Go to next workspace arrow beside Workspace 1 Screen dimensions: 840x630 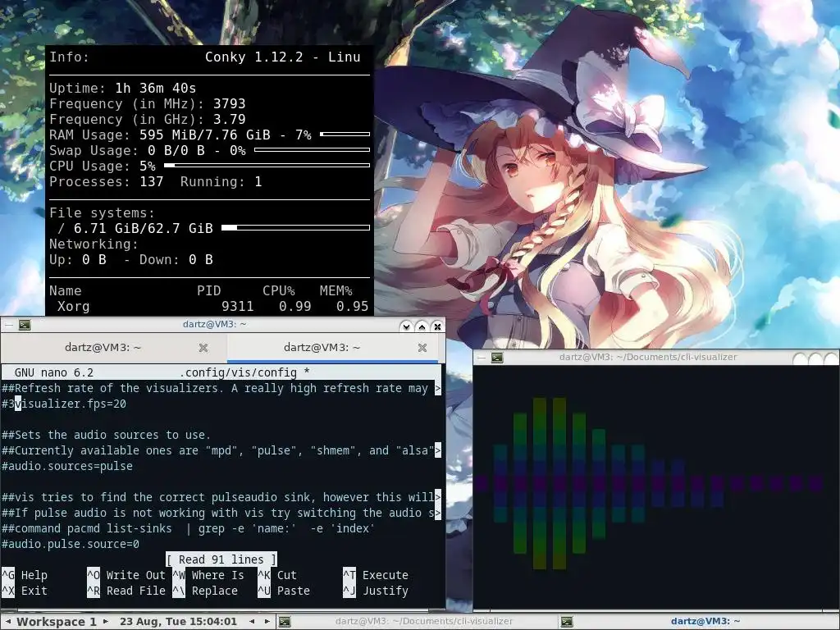pyautogui.click(x=106, y=622)
